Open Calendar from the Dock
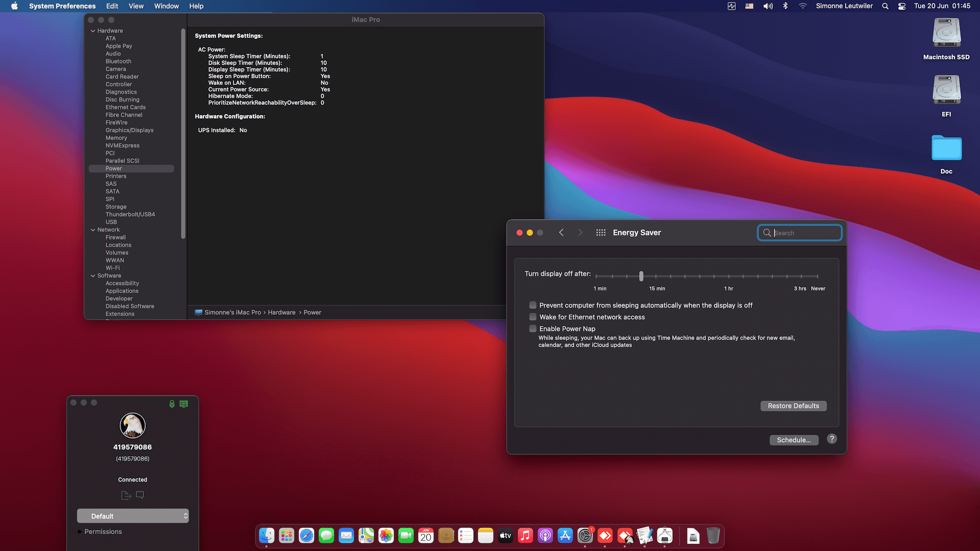 coord(426,536)
